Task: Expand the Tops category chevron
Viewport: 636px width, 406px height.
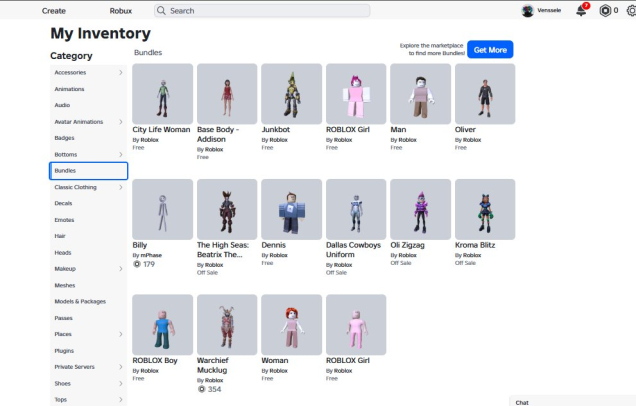Action: (121, 400)
